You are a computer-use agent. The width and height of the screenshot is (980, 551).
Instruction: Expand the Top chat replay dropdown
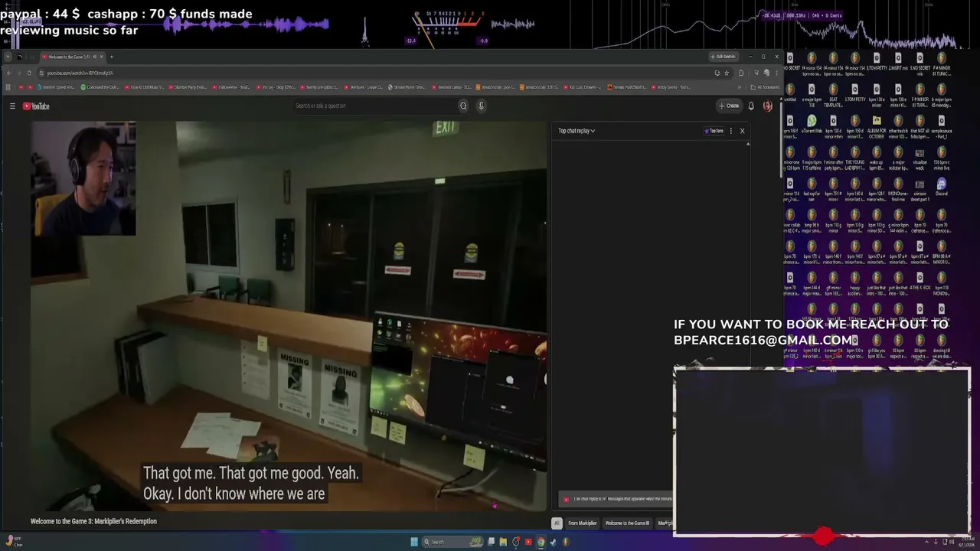click(x=577, y=131)
